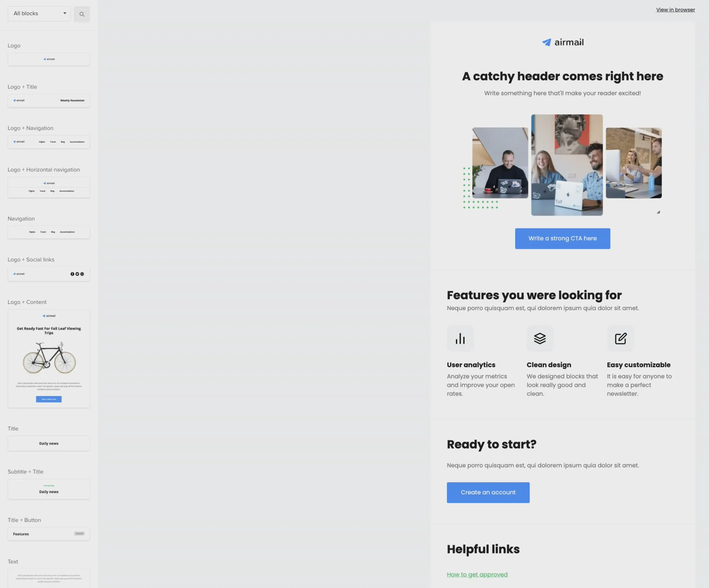Click the center photo in hero image collage
This screenshot has width=709, height=588.
tap(567, 165)
